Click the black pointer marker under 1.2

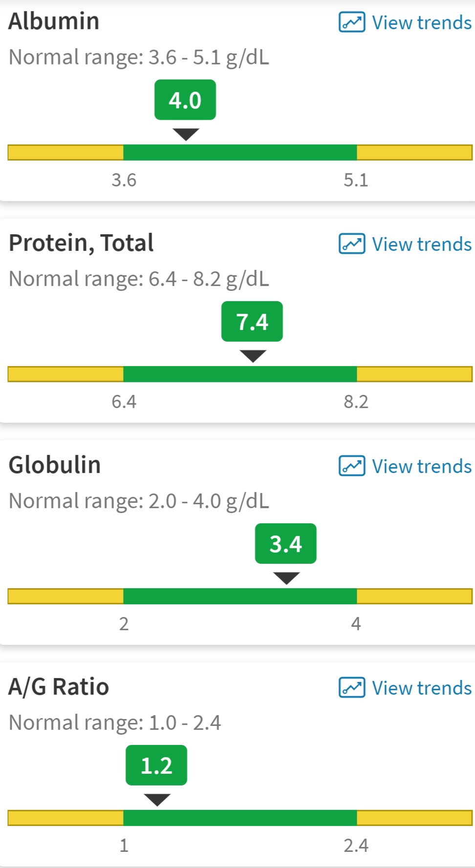click(157, 800)
